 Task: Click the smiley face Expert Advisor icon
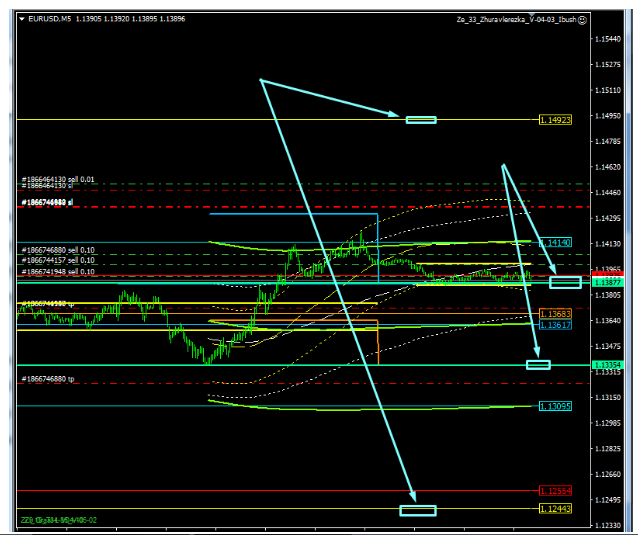pos(582,19)
